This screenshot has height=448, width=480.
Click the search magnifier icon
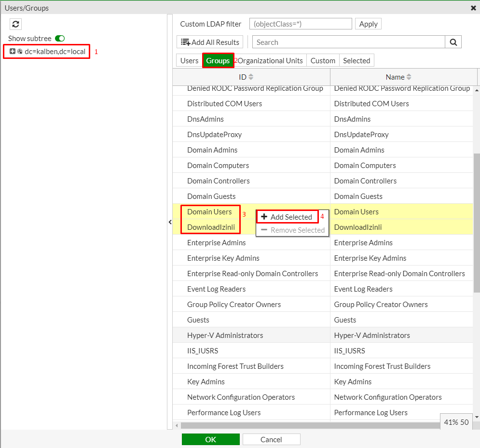tap(453, 42)
